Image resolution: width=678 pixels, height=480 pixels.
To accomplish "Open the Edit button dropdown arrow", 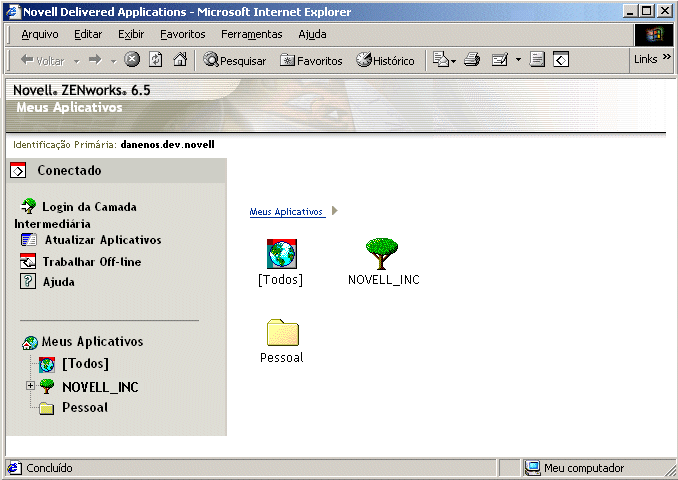I will pyautogui.click(x=518, y=60).
